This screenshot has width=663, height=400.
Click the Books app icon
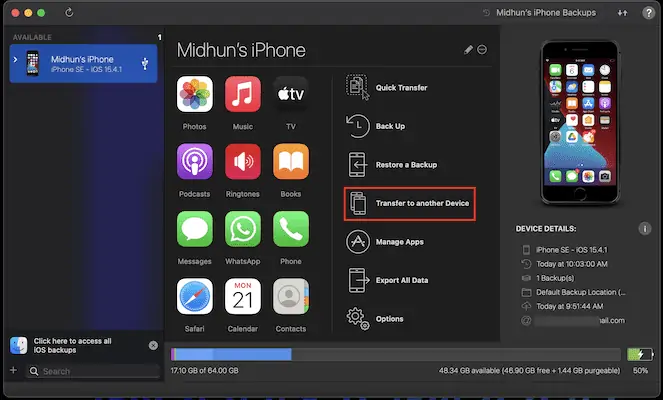[x=290, y=161]
